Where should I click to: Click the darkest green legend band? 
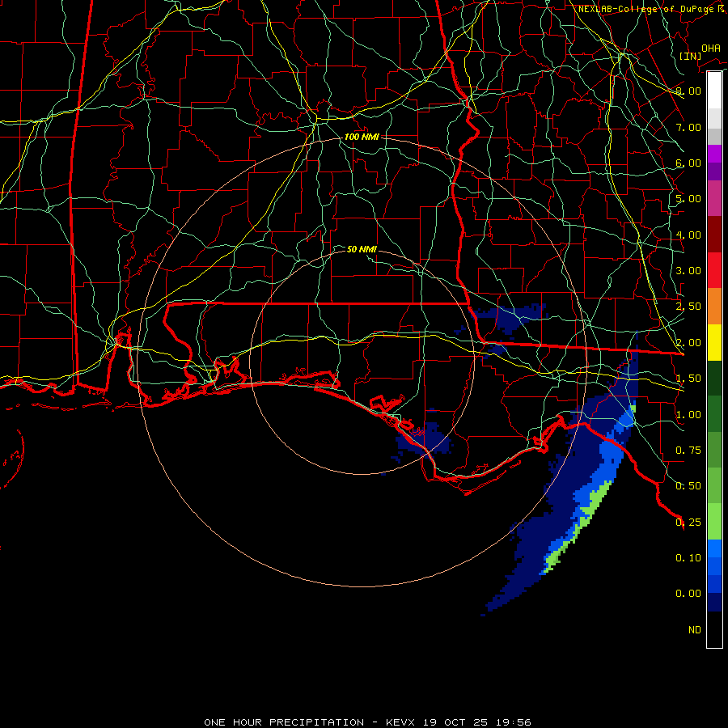tap(714, 379)
